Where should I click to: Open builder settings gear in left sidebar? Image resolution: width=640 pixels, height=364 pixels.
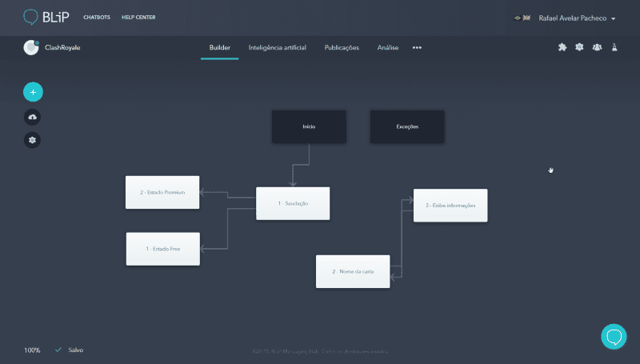tap(33, 140)
